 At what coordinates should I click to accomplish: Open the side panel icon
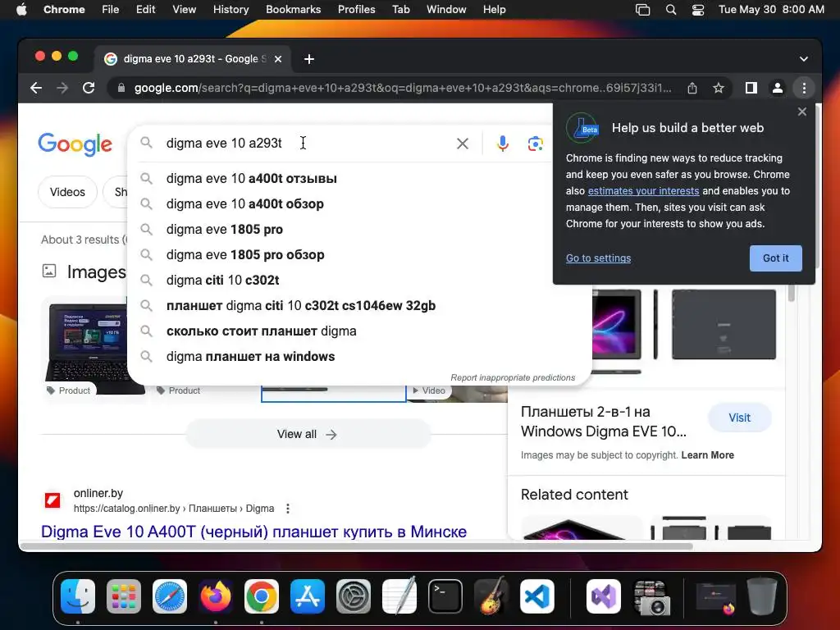751,88
